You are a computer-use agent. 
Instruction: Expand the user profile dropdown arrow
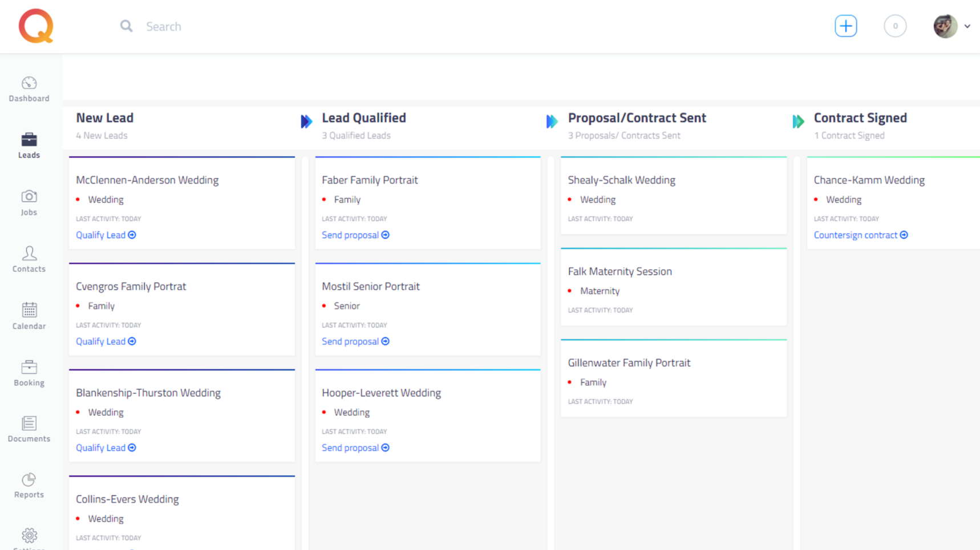pos(967,26)
